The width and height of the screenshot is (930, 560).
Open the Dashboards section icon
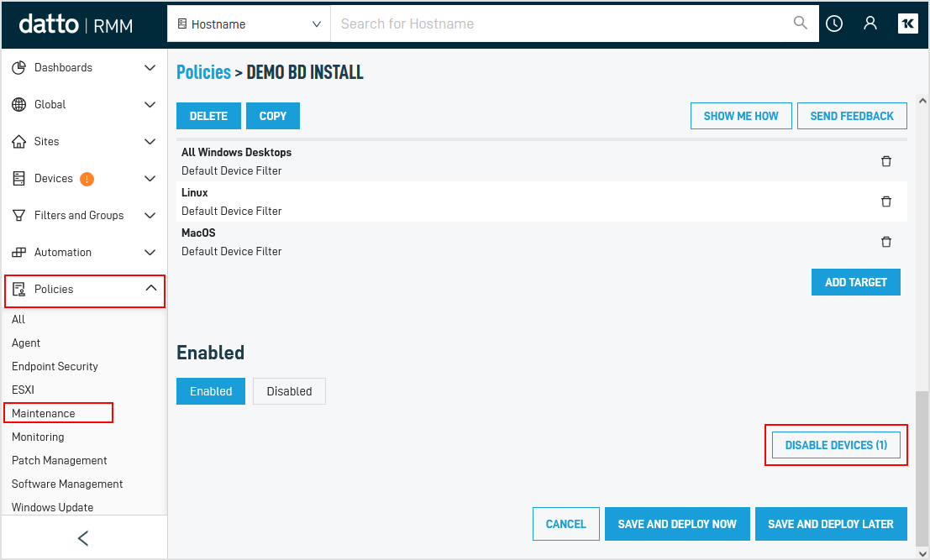[18, 67]
